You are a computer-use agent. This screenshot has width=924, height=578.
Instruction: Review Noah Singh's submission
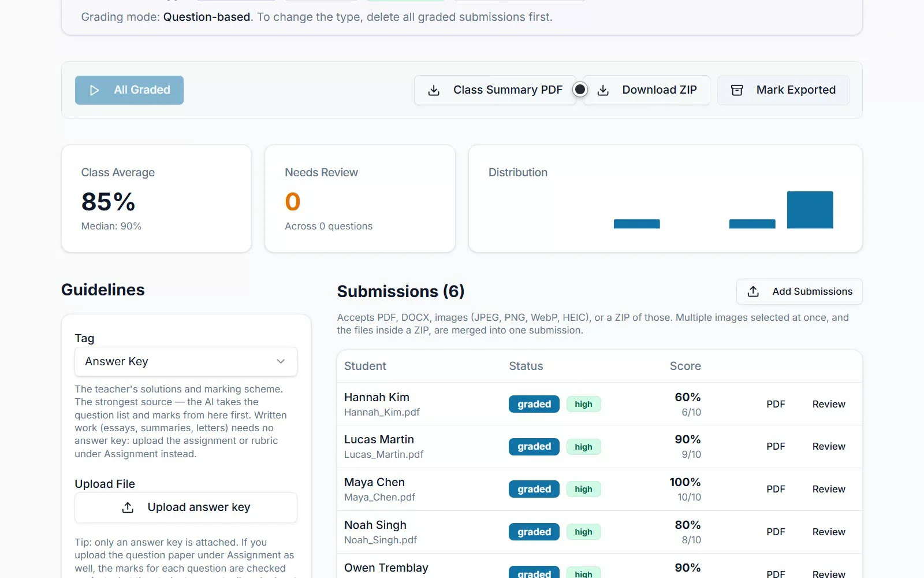click(x=829, y=532)
